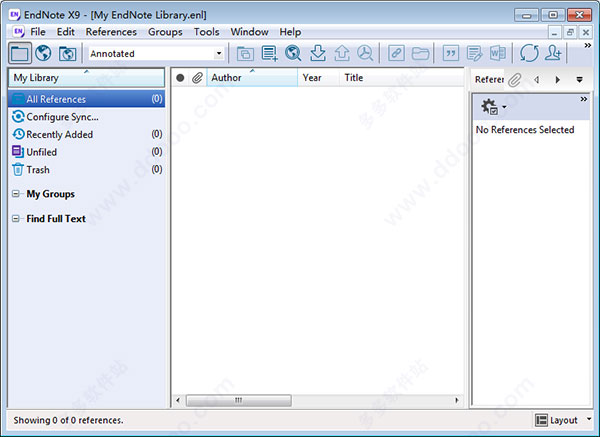600x437 pixels.
Task: Click Format Bibliography toolbar icon
Action: 474,54
